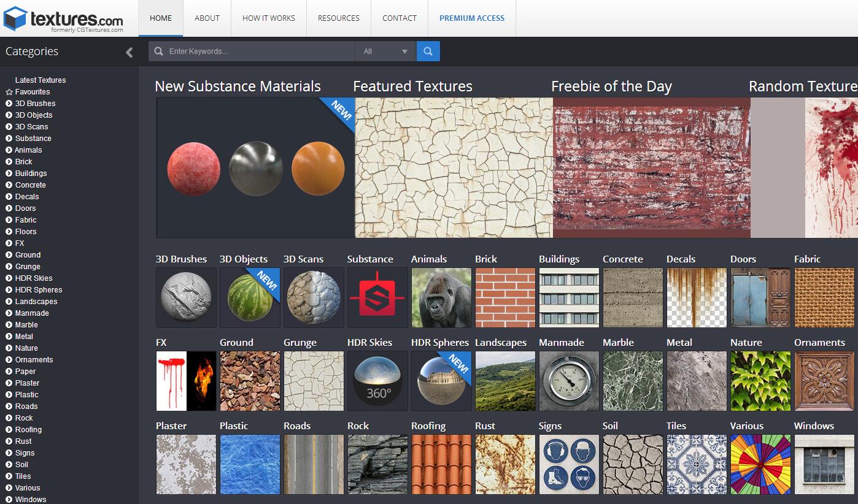This screenshot has width=858, height=504.
Task: Select Tiles in the sidebar list
Action: pos(23,476)
